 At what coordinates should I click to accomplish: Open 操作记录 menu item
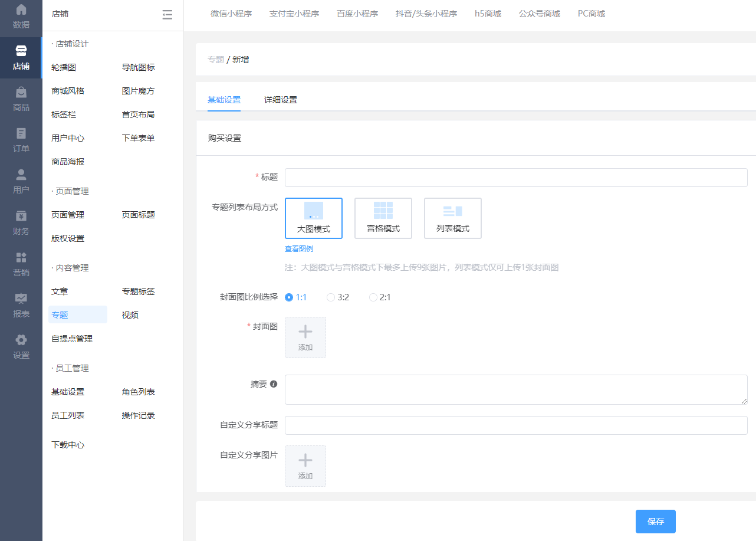pyautogui.click(x=139, y=415)
